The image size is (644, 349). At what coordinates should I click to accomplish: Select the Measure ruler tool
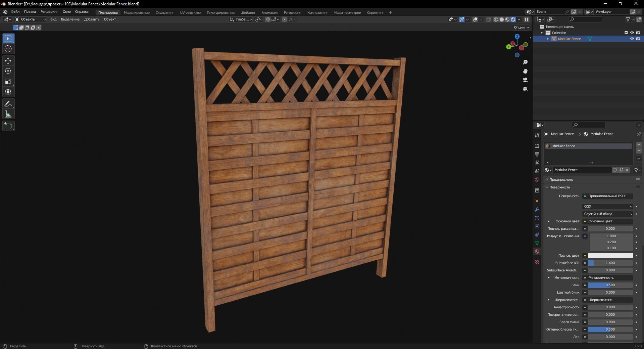point(8,115)
